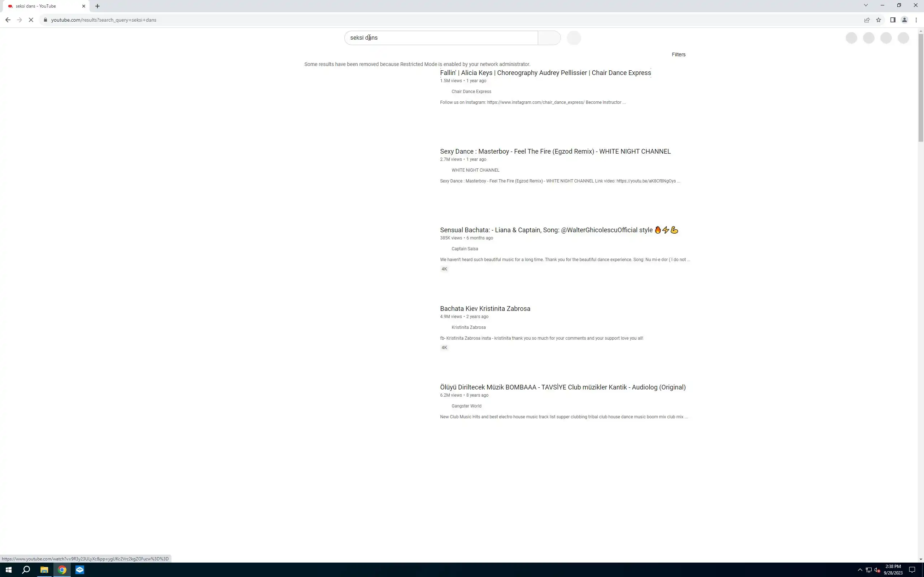Click the browser back arrow
This screenshot has height=577, width=924.
pos(8,20)
